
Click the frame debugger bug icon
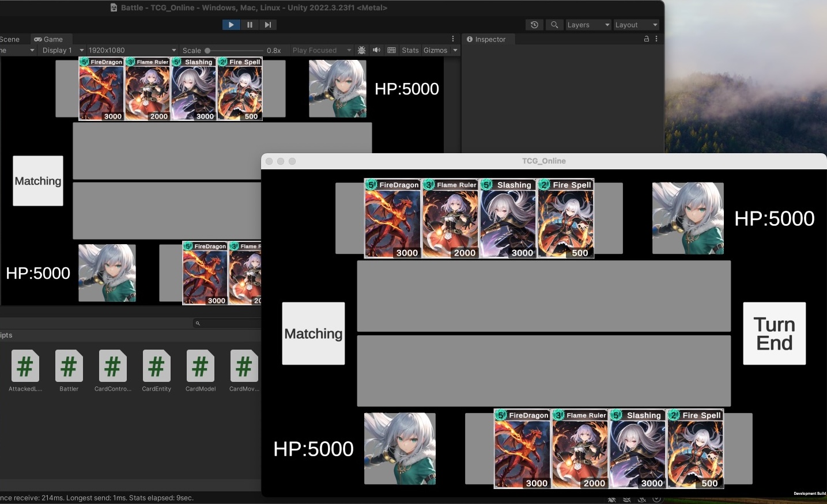361,50
